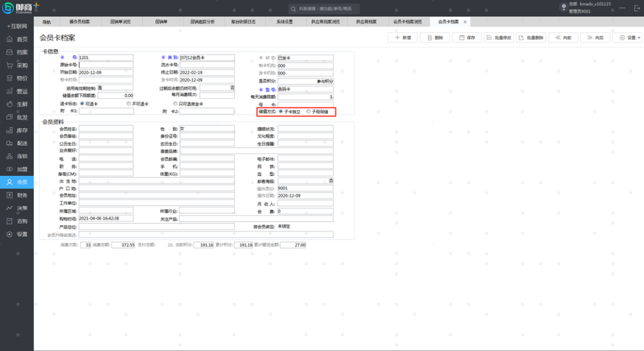Click the 批量删除 batch delete button
This screenshot has height=351, width=644.
(x=531, y=38)
